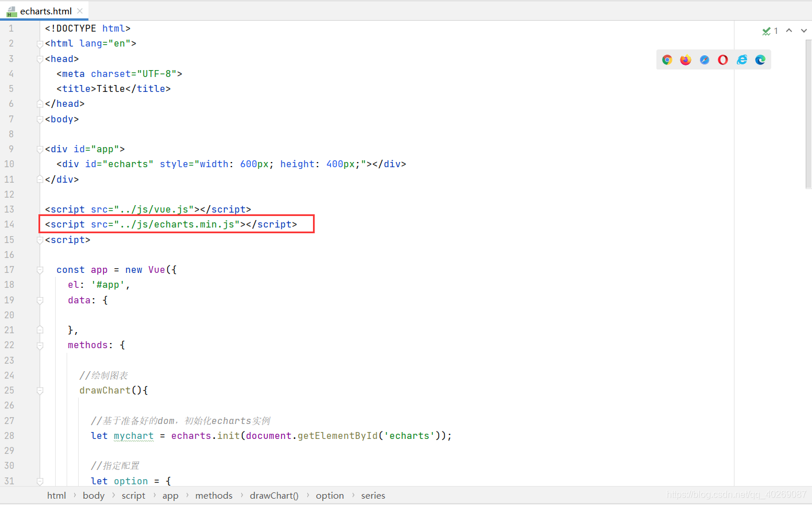Click the 'lang="en"' attribute text
This screenshot has height=505, width=812.
pyautogui.click(x=105, y=44)
